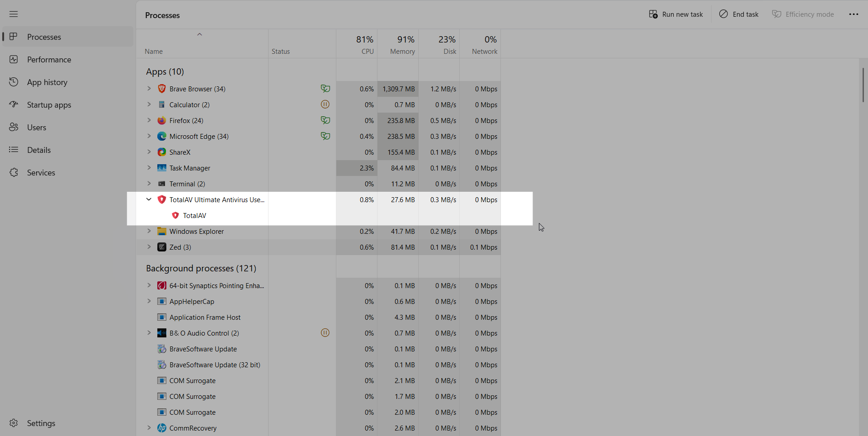
Task: Sort processes by Disk column
Action: click(439, 44)
